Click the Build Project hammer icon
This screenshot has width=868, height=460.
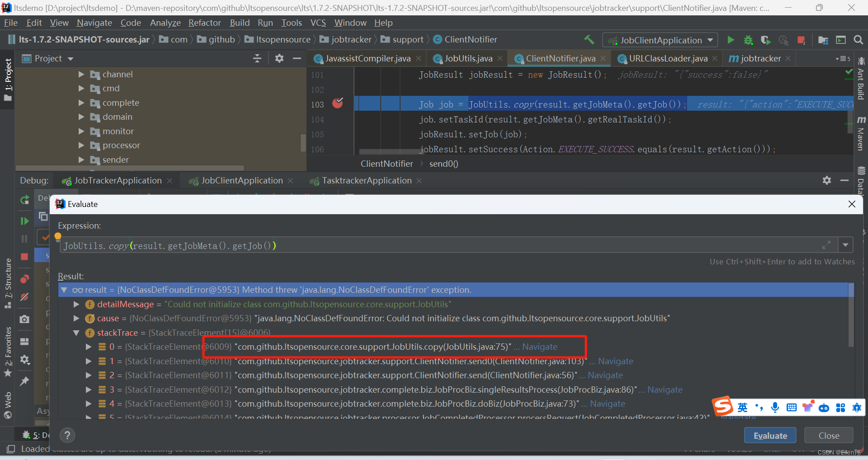coord(589,40)
